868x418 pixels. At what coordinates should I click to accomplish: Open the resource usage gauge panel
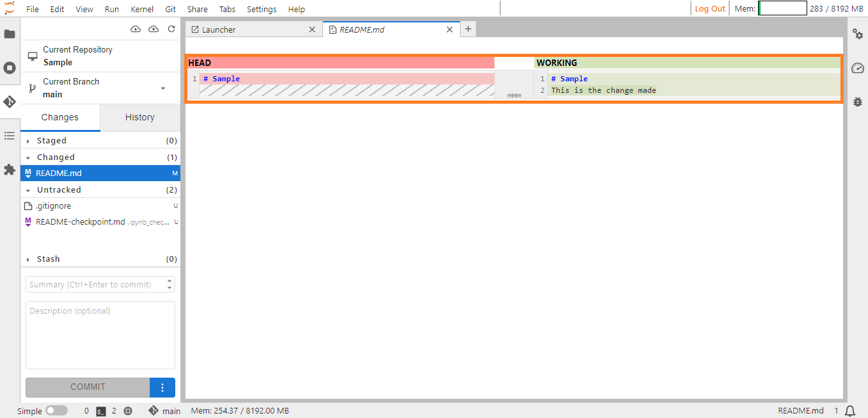[x=858, y=68]
